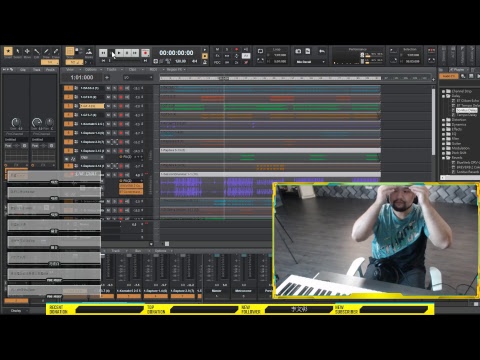Viewport: 480px width, 360px height.
Task: Click Return to Zero below the transport
Action: pyautogui.click(x=103, y=61)
